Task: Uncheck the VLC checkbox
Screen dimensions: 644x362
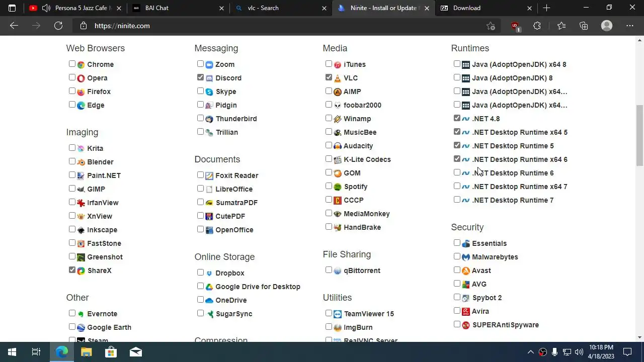Action: coord(329,77)
